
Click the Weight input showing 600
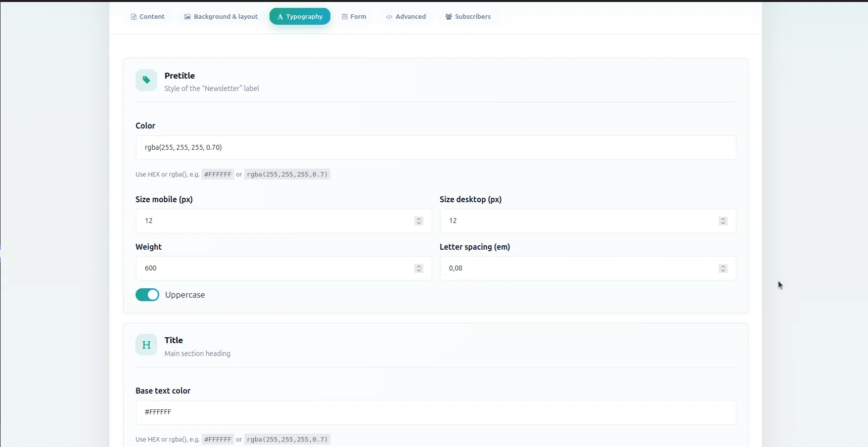[x=283, y=268]
